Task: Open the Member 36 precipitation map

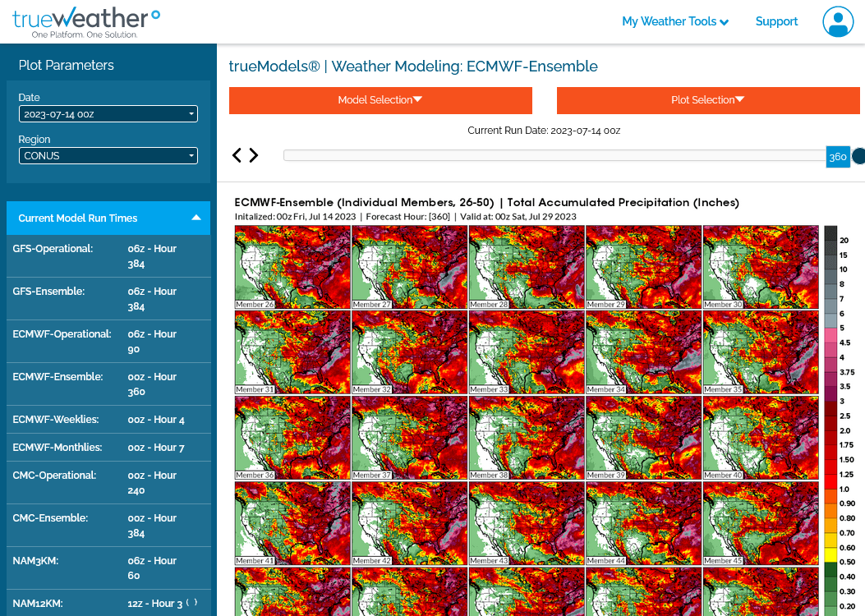Action: click(292, 438)
